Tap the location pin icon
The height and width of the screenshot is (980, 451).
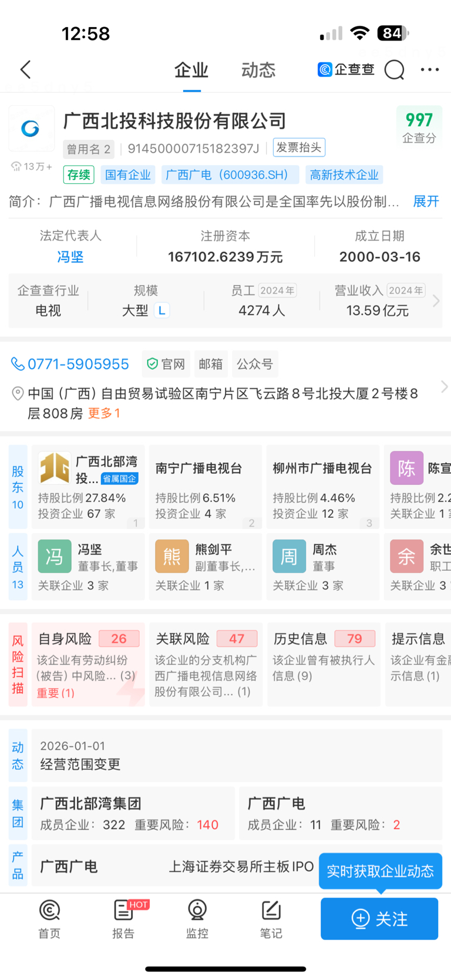pyautogui.click(x=18, y=393)
